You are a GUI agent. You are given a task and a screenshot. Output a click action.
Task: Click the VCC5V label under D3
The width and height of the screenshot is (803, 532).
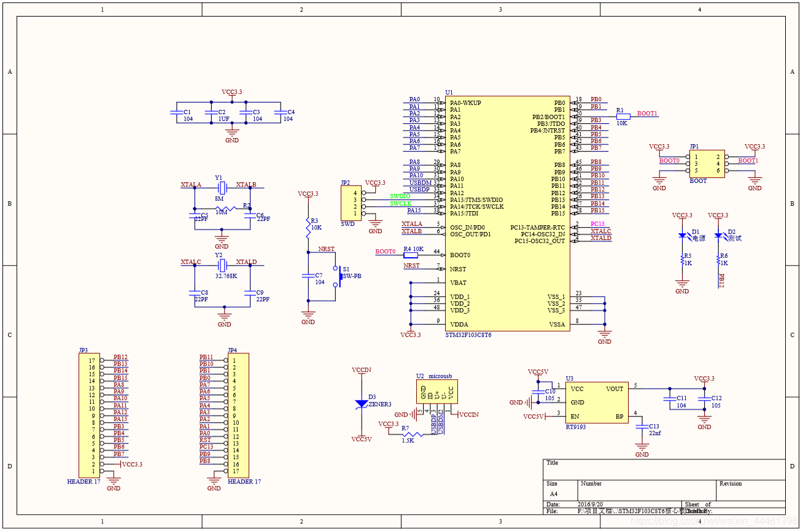pyautogui.click(x=362, y=439)
